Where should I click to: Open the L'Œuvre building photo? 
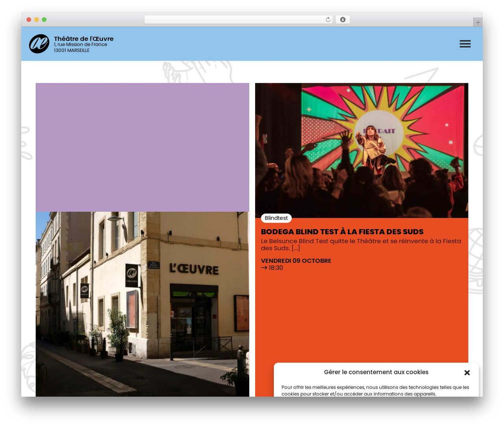point(143,304)
